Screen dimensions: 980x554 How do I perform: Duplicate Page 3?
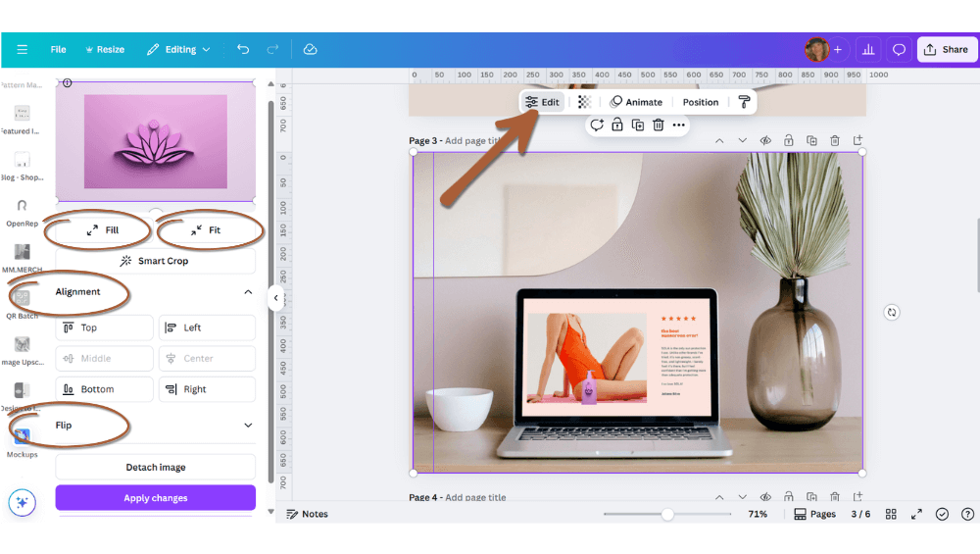pos(811,140)
